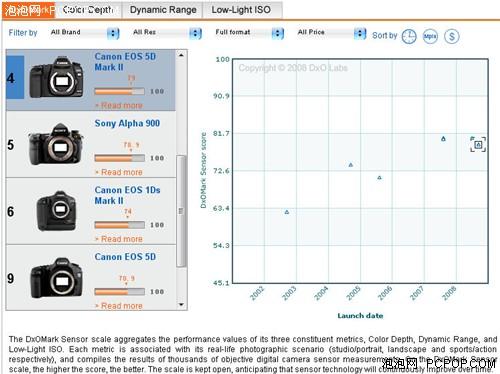
Task: Click the 'Launch date' axis label
Action: tap(360, 316)
